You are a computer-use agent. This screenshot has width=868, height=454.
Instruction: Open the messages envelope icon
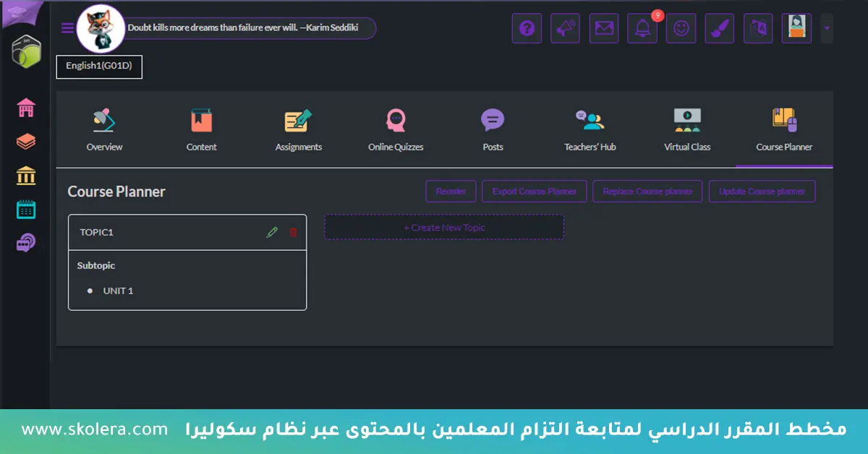tap(603, 27)
